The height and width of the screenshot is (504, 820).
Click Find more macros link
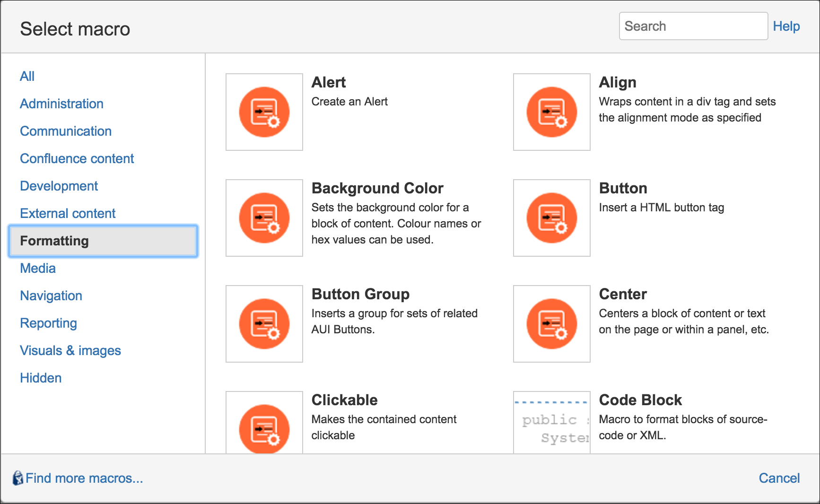(84, 478)
